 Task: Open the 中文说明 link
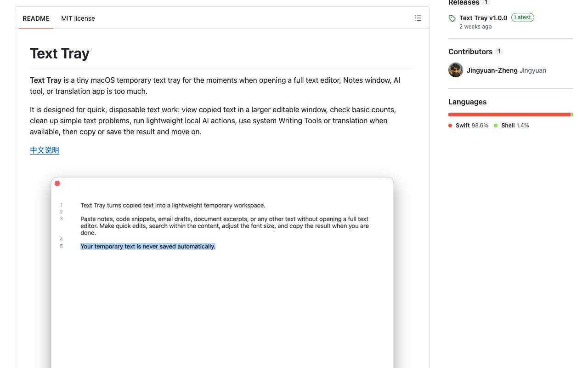tap(45, 150)
